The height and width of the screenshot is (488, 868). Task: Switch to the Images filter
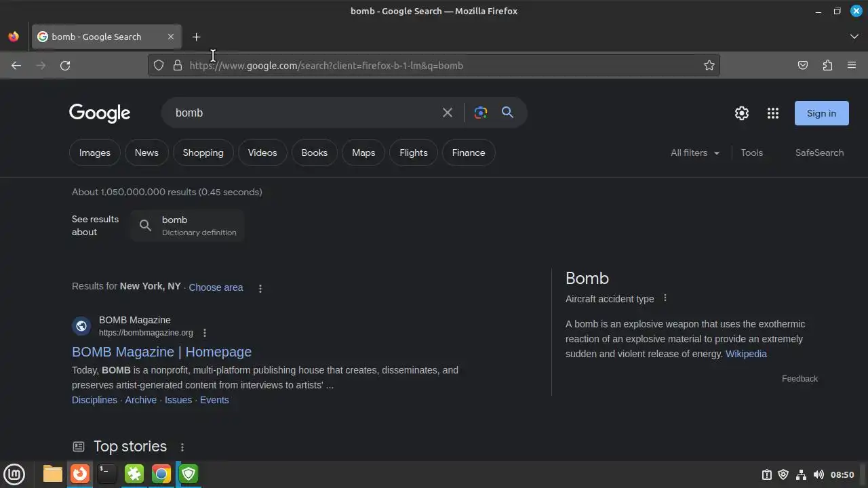[x=95, y=152]
